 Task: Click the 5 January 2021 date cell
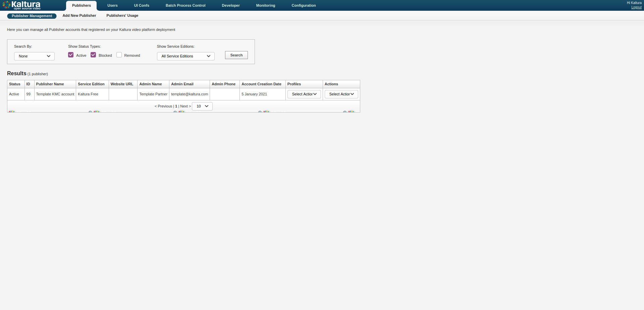click(262, 94)
